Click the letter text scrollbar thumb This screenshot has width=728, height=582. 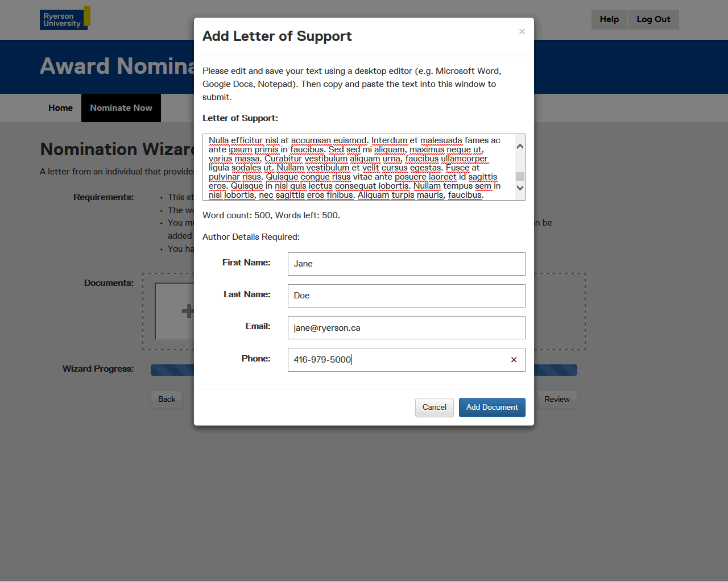coord(520,176)
